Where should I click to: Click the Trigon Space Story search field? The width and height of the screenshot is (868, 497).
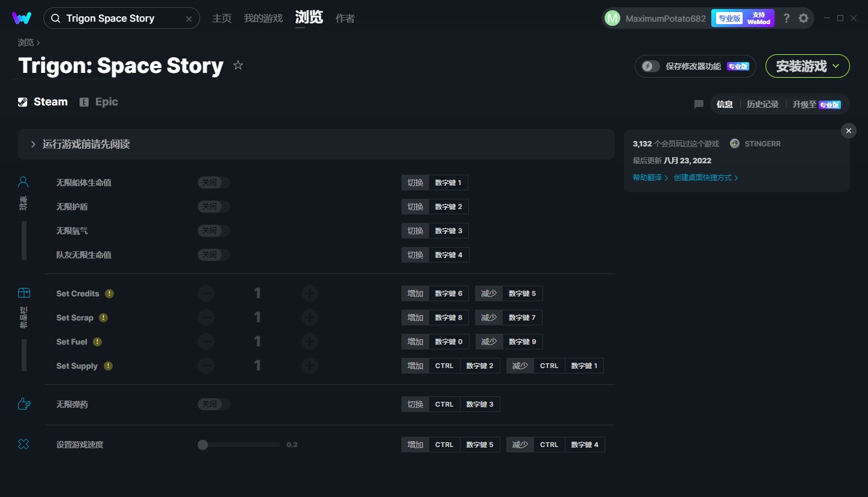(x=122, y=19)
